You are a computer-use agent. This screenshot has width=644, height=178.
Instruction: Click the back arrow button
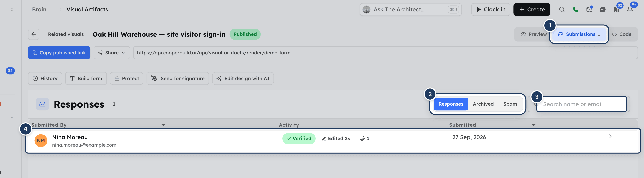[34, 34]
